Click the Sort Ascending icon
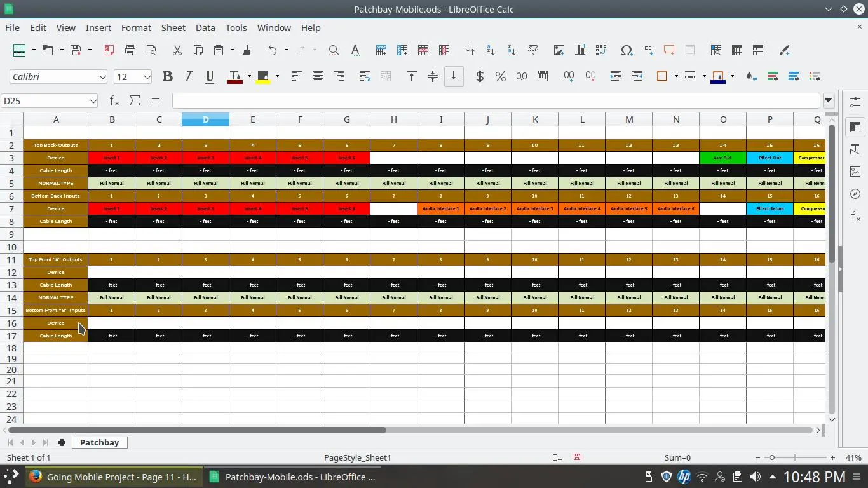The width and height of the screenshot is (868, 488). point(491,50)
